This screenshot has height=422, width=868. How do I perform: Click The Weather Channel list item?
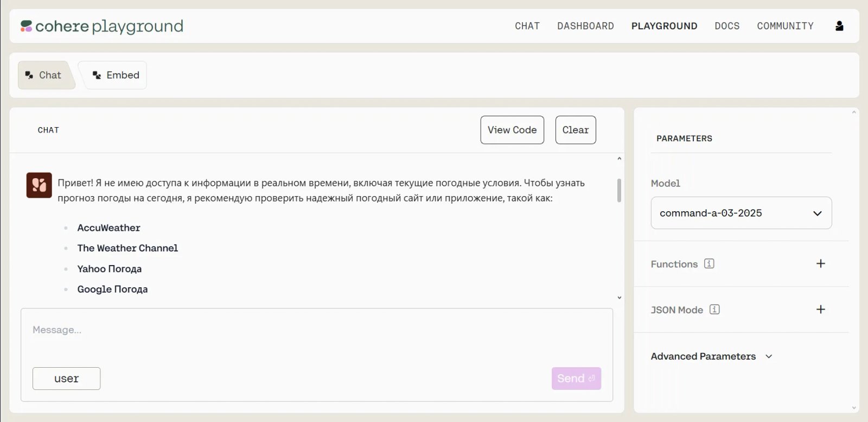coord(127,248)
